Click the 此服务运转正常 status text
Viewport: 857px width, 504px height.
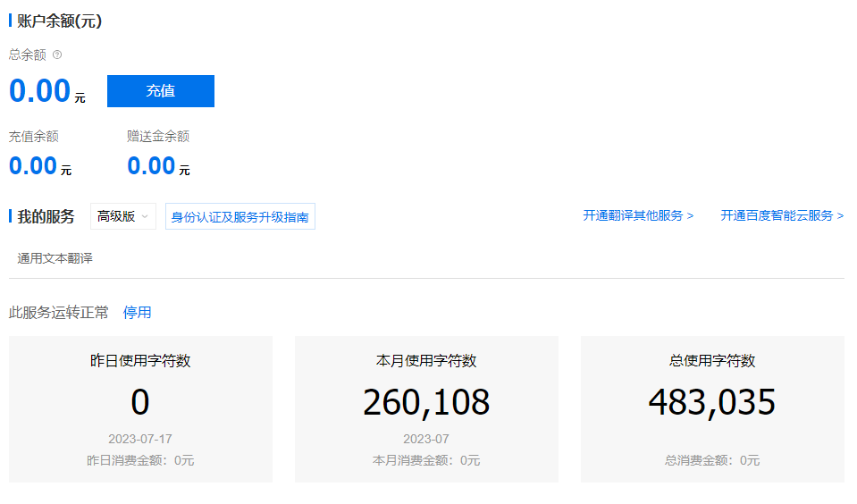[x=58, y=312]
